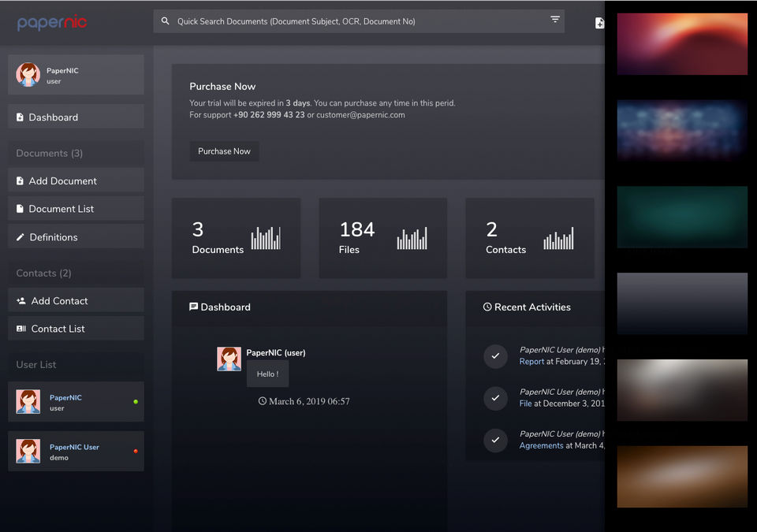
Task: Click the Contact List card icon
Action: tap(21, 329)
